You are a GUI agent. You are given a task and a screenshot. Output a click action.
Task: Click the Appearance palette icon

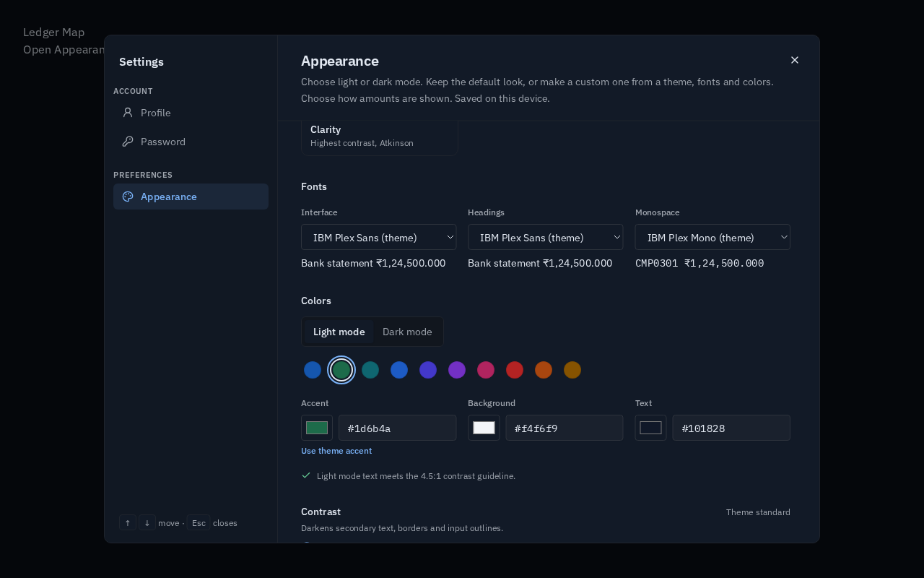[128, 197]
